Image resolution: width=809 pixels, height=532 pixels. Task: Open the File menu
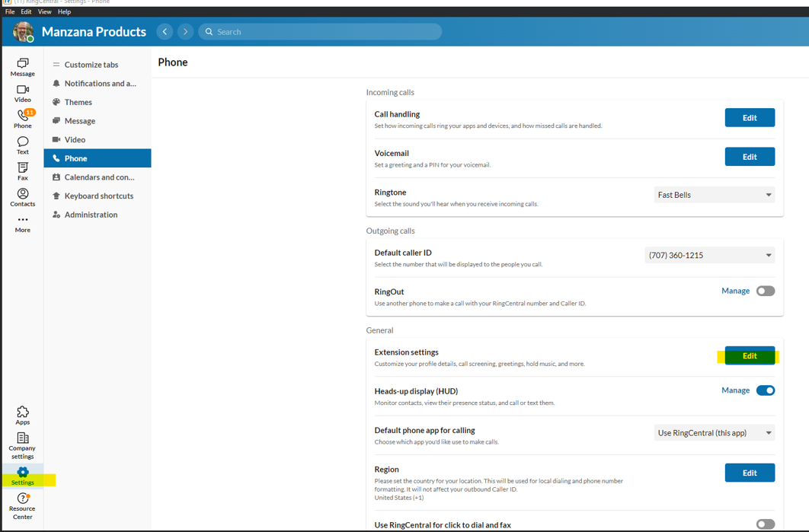point(10,11)
